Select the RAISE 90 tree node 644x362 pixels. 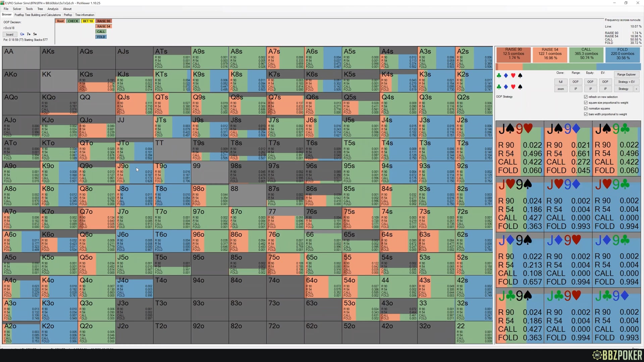point(104,21)
